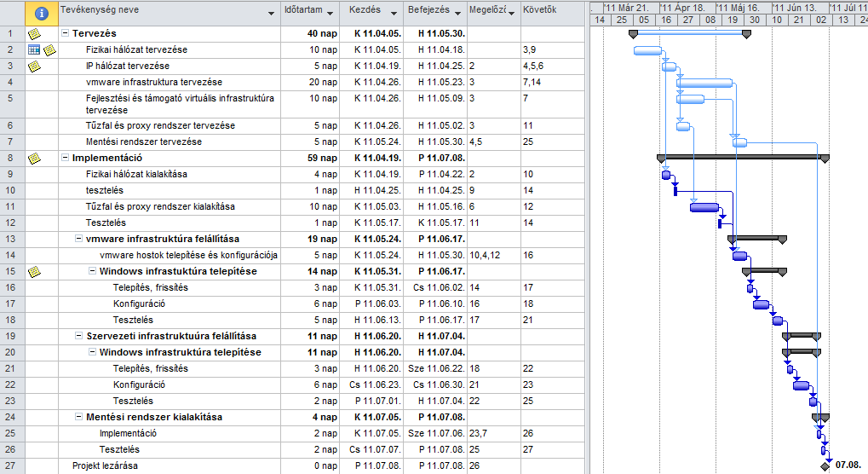The width and height of the screenshot is (868, 474).
Task: Click successor cell containing 4,5,6
Action: pos(553,66)
